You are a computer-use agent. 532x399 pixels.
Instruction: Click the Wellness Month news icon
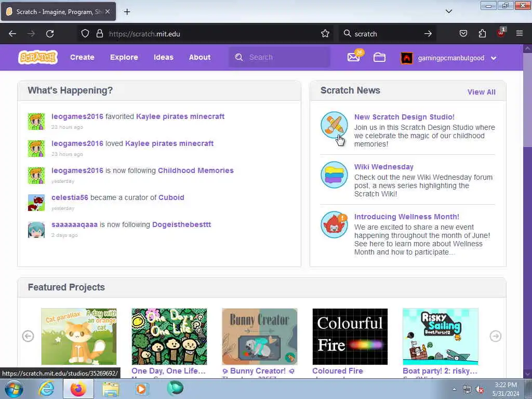click(334, 225)
